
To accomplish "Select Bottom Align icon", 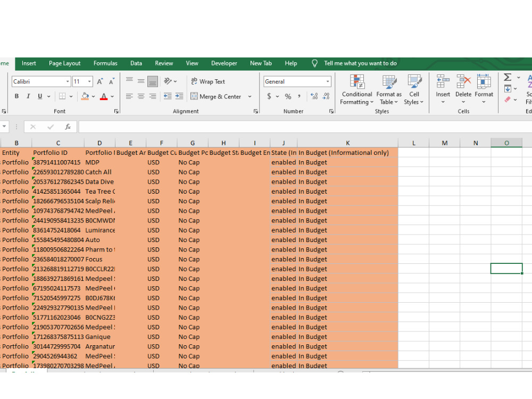I will click(153, 81).
